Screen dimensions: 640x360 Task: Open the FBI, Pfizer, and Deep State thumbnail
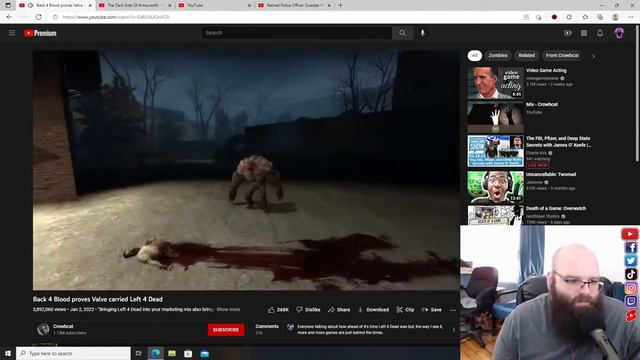pos(496,151)
